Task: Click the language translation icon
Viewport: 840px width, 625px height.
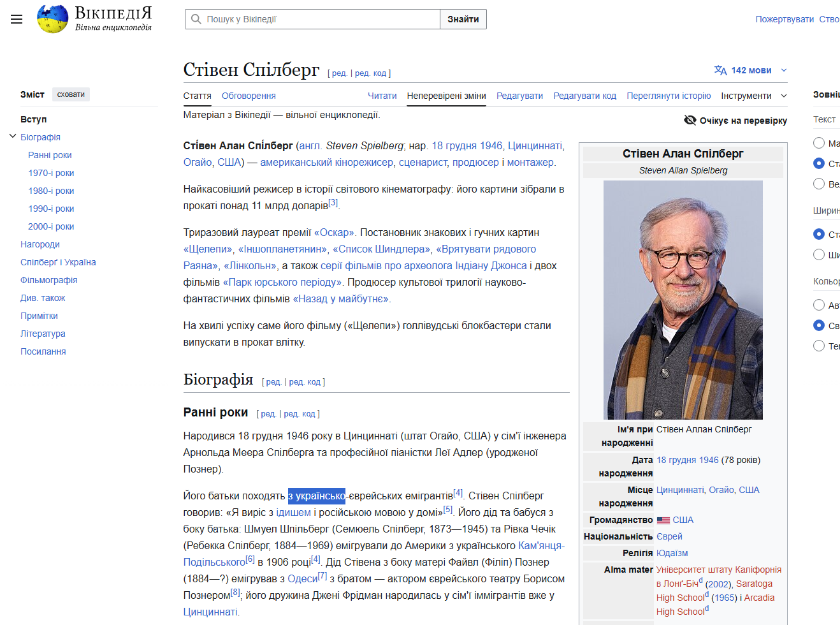Action: [x=721, y=70]
